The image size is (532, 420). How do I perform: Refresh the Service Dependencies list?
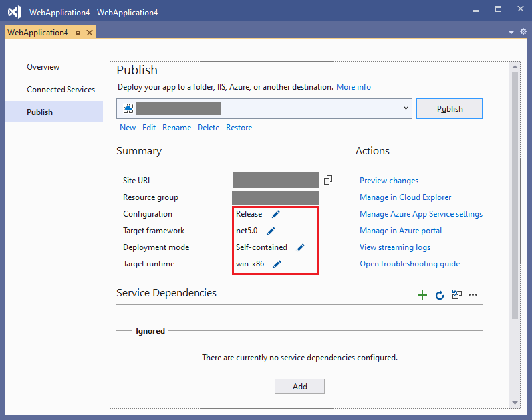(440, 295)
